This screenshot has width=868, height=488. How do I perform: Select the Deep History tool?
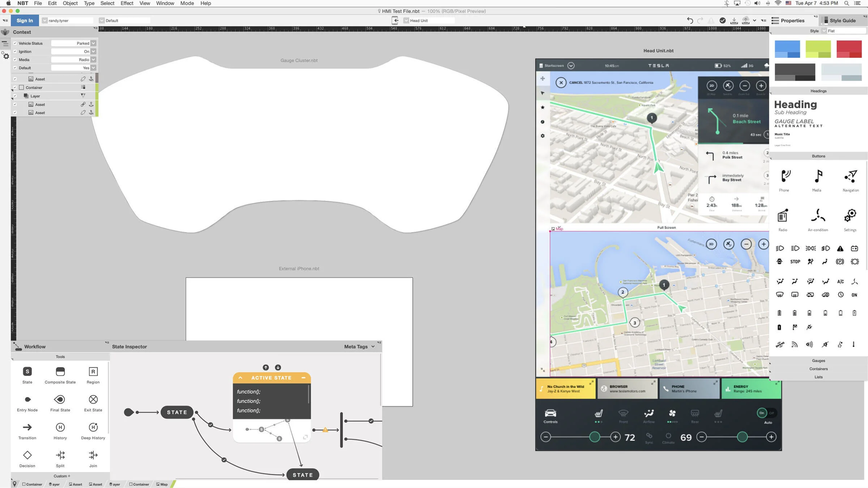[x=93, y=427]
